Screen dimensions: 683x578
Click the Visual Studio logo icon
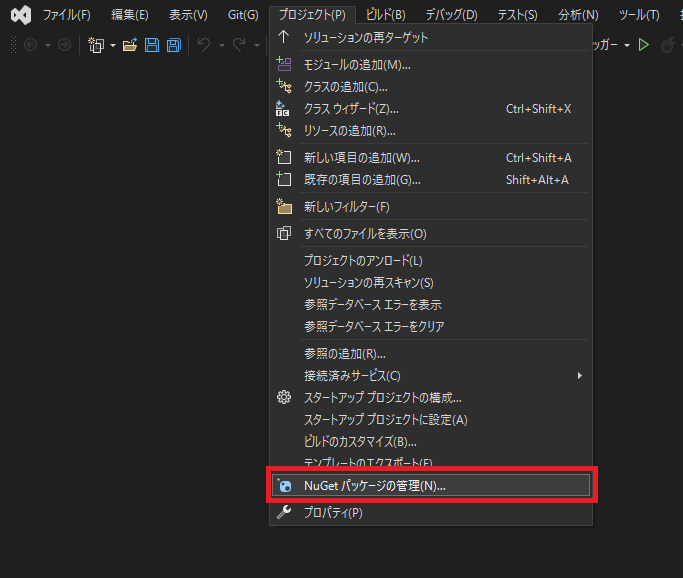20,15
